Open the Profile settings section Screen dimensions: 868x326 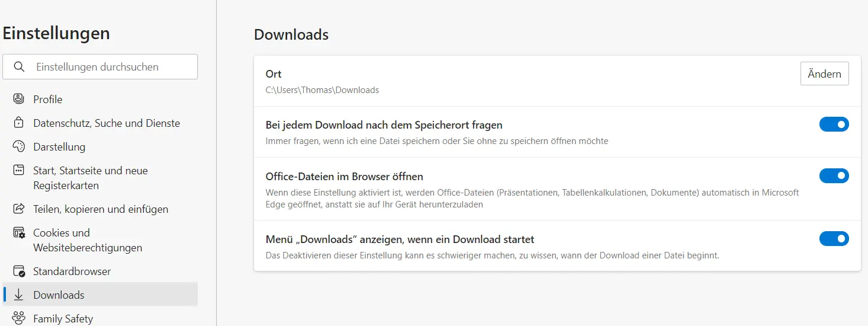pyautogui.click(x=48, y=100)
